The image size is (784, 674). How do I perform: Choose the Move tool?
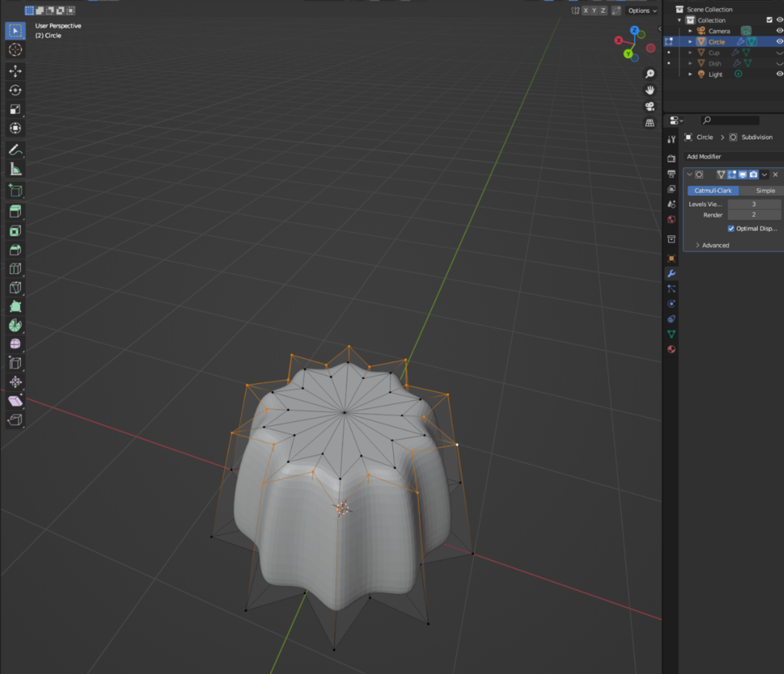[16, 71]
